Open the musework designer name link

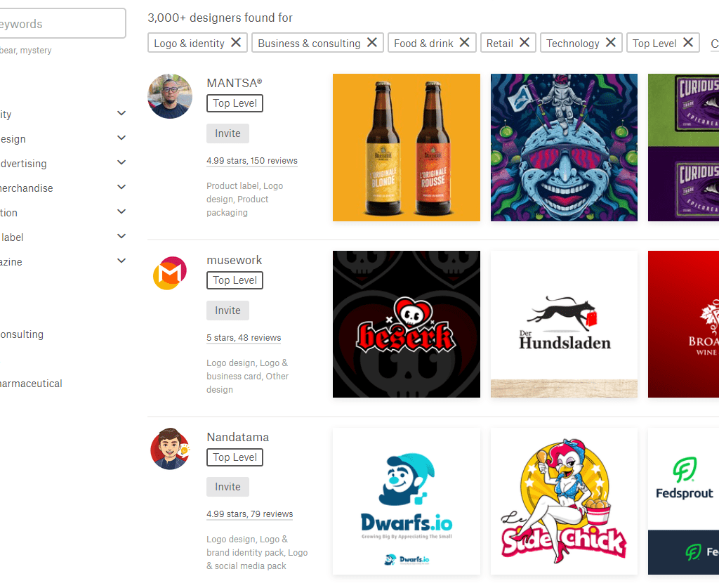tap(235, 260)
